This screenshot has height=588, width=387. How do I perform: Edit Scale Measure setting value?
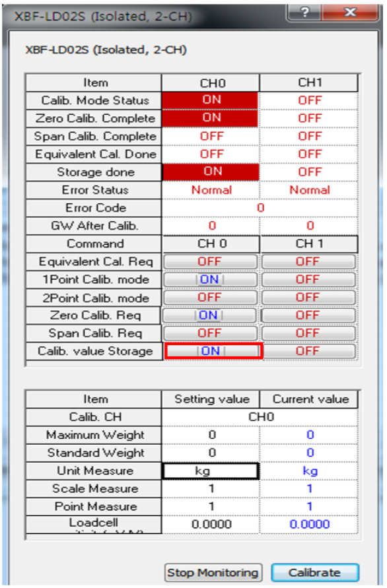[211, 488]
